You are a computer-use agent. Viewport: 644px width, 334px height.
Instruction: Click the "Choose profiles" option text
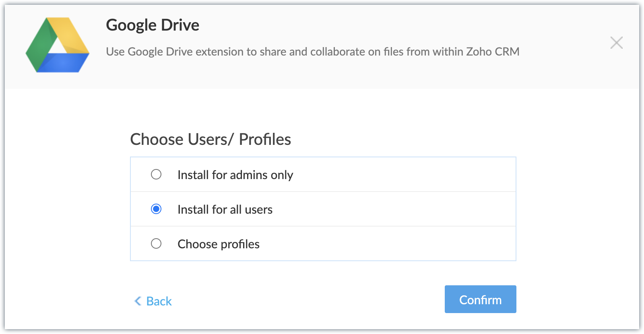pyautogui.click(x=219, y=244)
